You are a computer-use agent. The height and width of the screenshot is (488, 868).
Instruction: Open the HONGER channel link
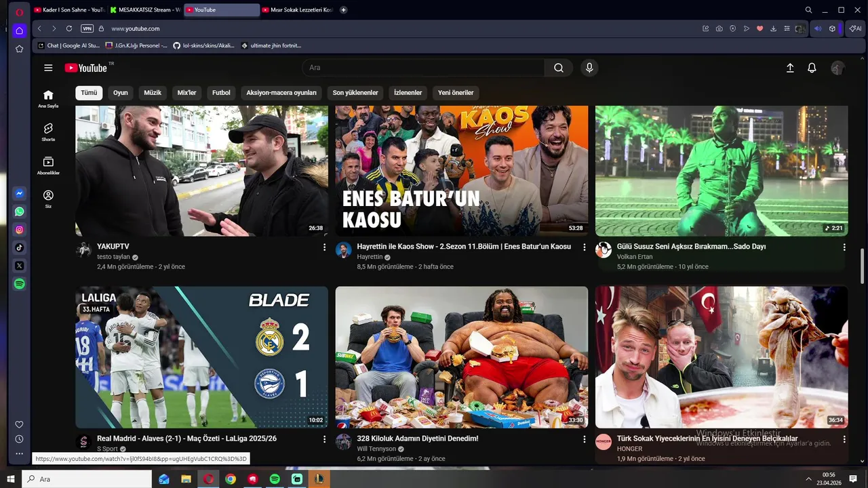pyautogui.click(x=629, y=449)
